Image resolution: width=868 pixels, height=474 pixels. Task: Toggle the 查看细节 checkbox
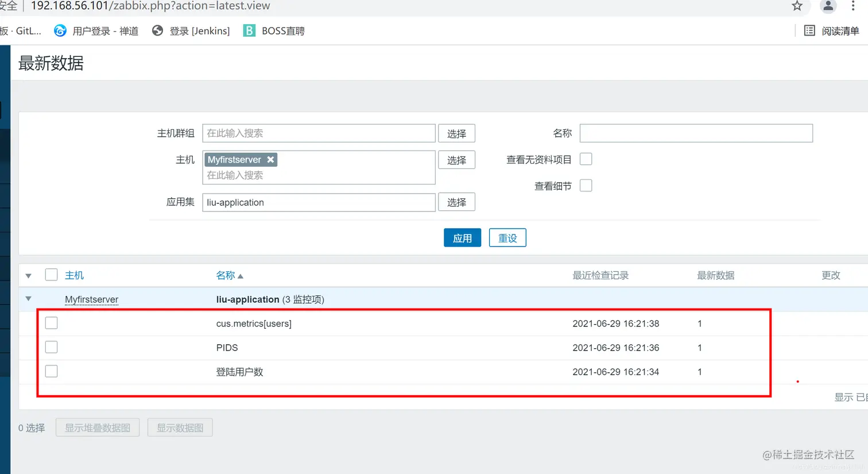(586, 186)
